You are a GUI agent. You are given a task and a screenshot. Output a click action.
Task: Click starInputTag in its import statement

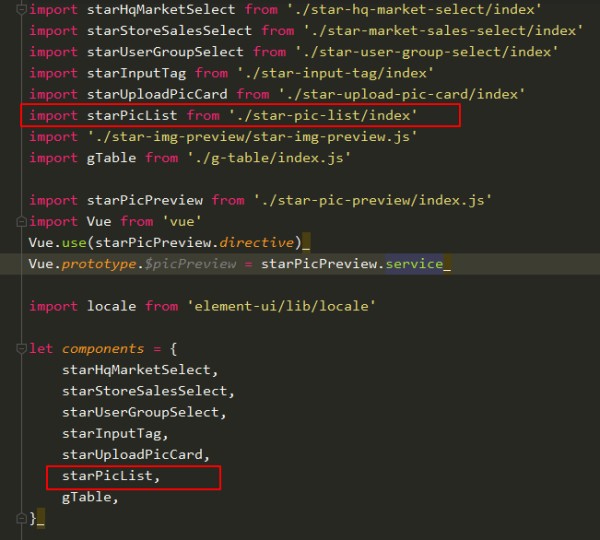click(137, 73)
